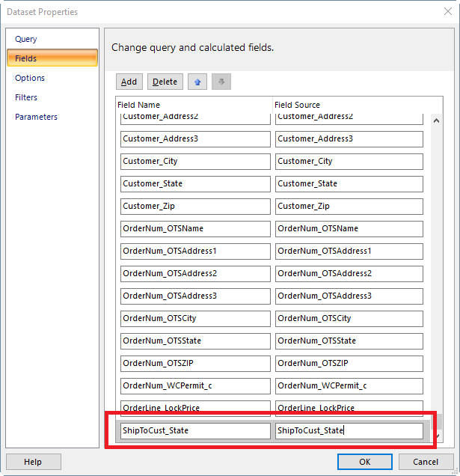Click the OrderNum_OTSZIP field source box
This screenshot has height=476, width=460.
(x=349, y=364)
